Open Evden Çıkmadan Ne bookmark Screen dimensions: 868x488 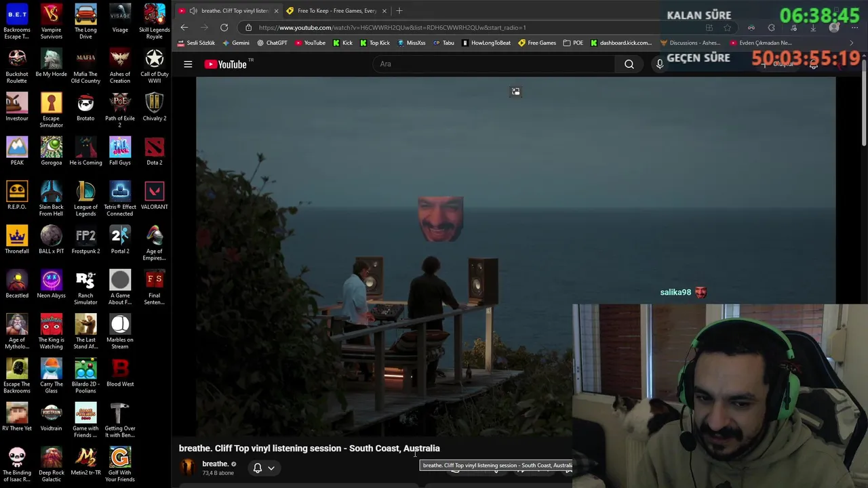pyautogui.click(x=761, y=43)
